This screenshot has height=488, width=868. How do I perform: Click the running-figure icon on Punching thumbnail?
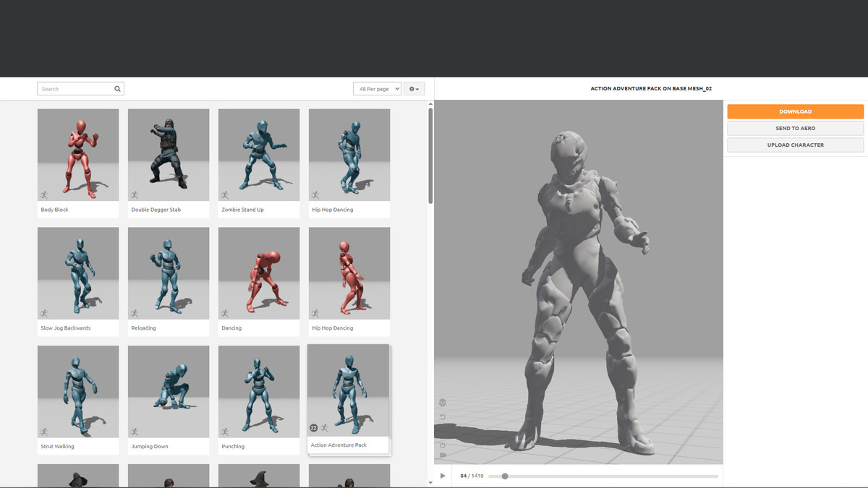(225, 432)
